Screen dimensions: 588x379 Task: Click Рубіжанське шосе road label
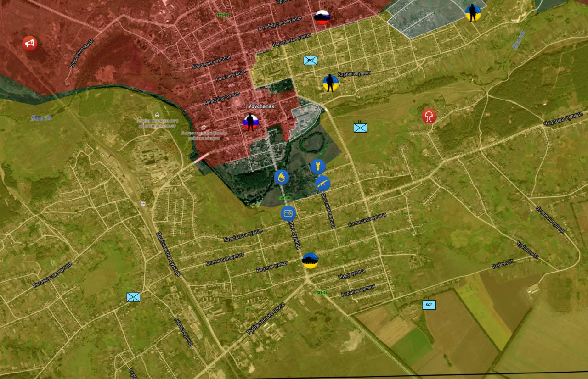(266, 318)
